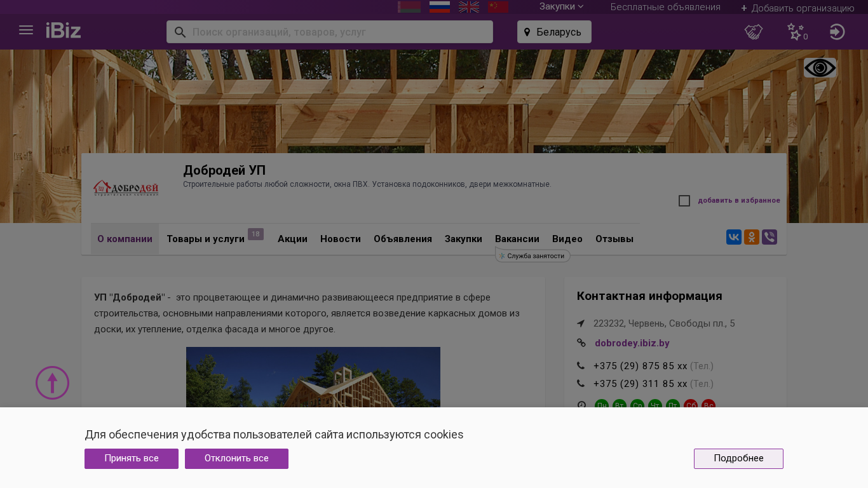Click Добавить организацию link
The height and width of the screenshot is (488, 868).
[797, 8]
